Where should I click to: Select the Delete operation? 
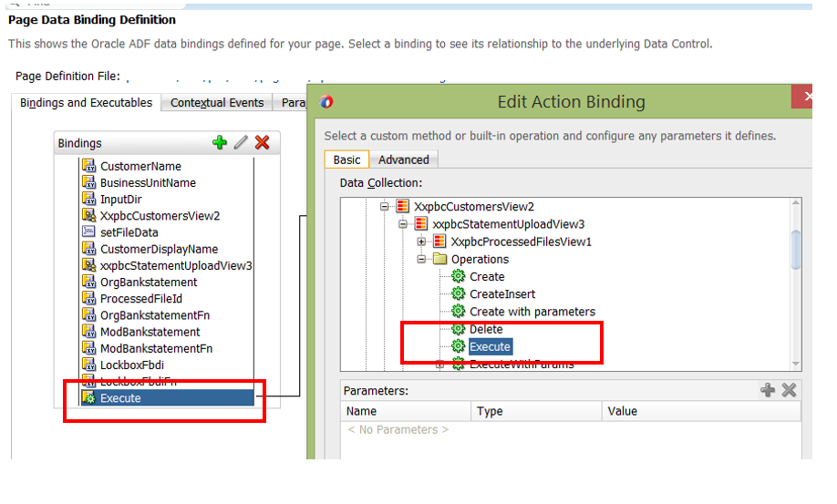486,329
